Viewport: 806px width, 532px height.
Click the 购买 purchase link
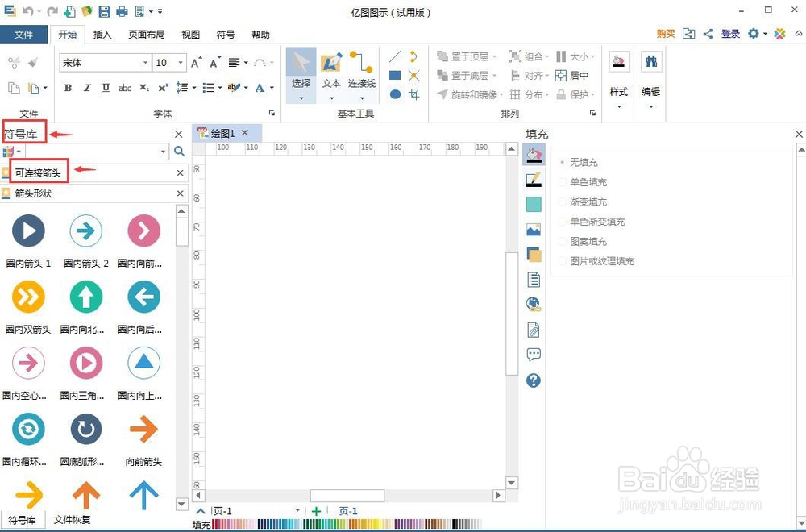tap(664, 34)
